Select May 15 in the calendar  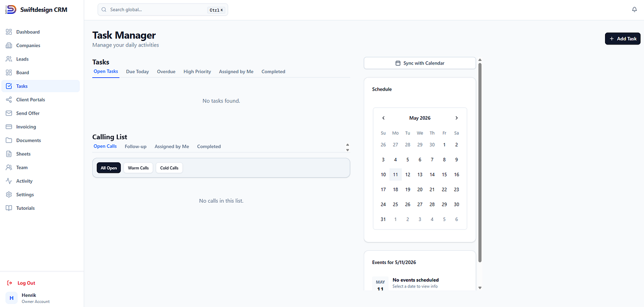coord(444,174)
